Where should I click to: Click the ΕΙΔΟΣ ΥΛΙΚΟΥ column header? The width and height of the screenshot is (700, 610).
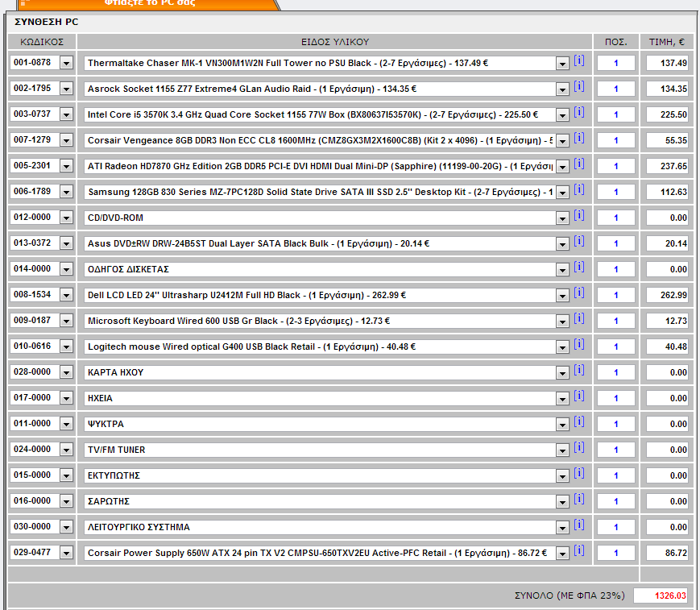click(x=335, y=42)
